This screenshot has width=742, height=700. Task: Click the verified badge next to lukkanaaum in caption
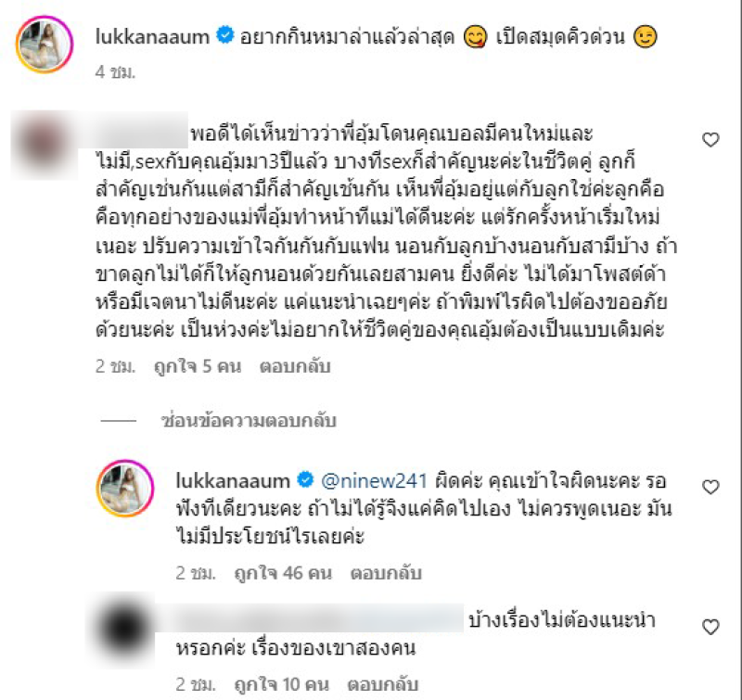(224, 35)
